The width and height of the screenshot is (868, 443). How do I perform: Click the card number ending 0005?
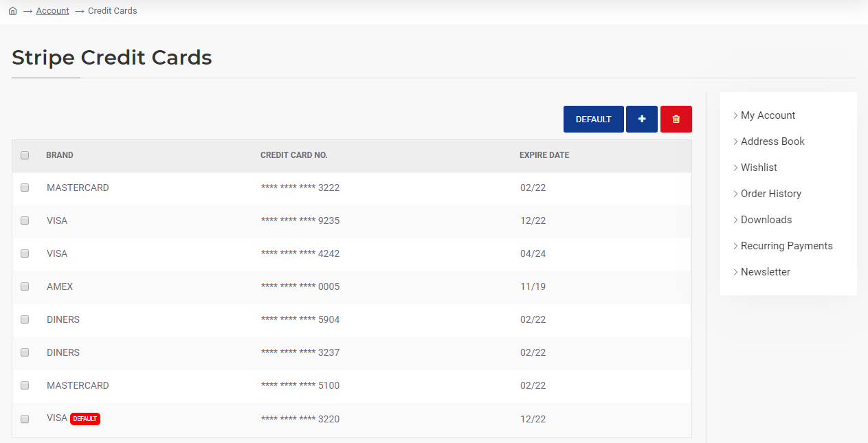pyautogui.click(x=300, y=286)
